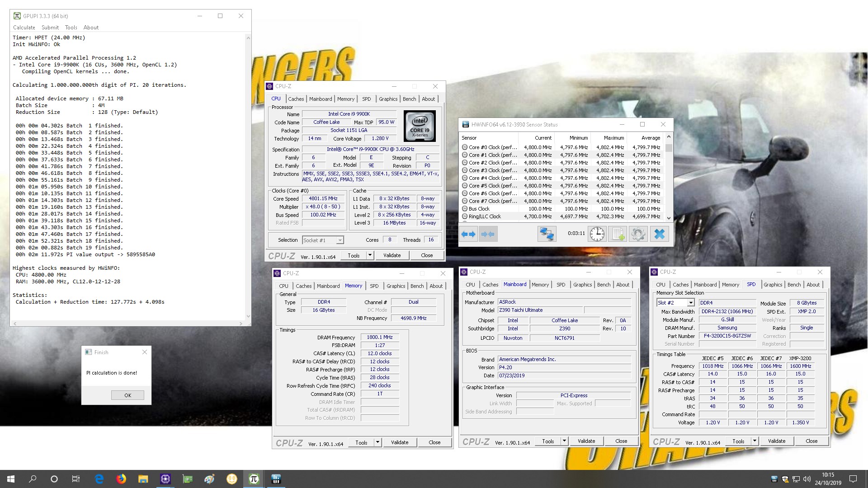Expand Tools dropdown arrow in CPU-Z Mainboard window
Screen dimensions: 868x488
tap(564, 441)
